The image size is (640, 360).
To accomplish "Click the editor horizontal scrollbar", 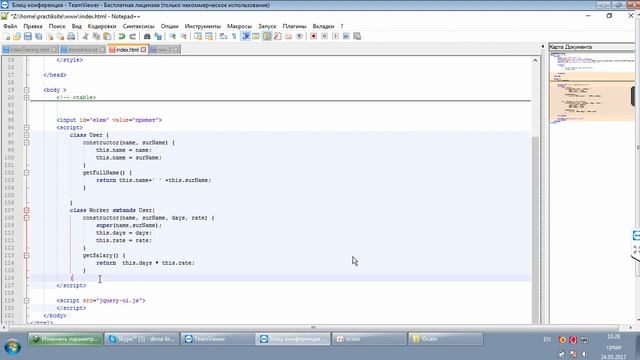I will point(313,327).
